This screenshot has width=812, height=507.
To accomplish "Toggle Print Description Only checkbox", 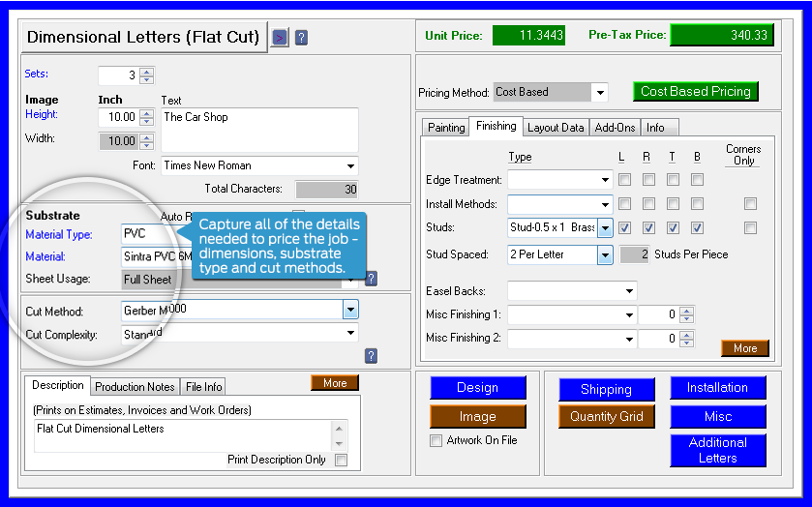I will [x=341, y=460].
